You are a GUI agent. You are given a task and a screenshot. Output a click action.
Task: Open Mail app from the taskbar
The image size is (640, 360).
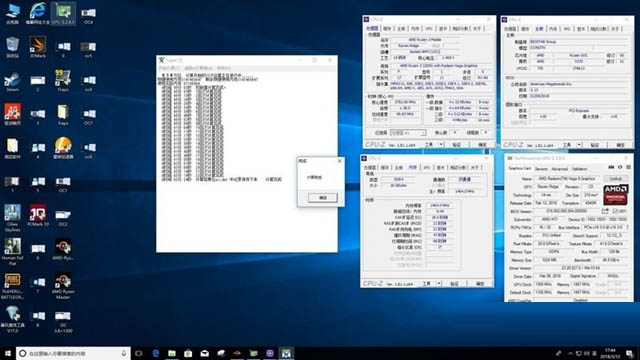click(204, 353)
